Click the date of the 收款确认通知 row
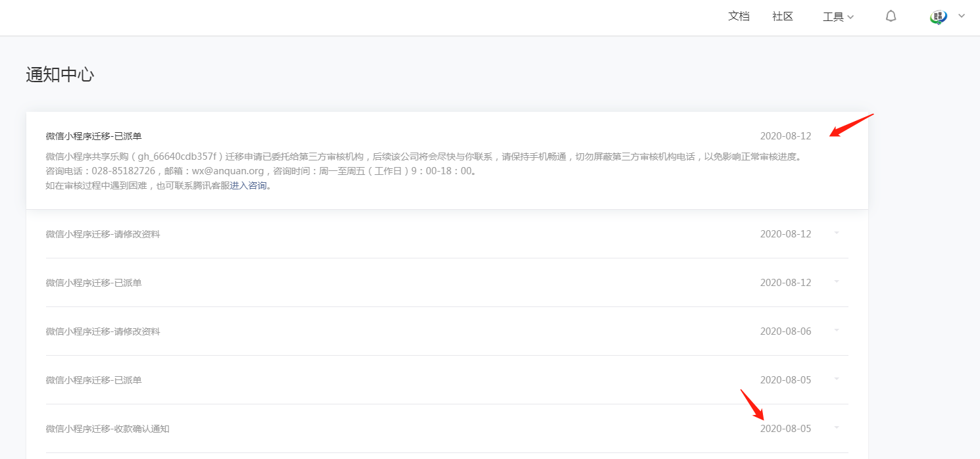980x459 pixels. [785, 429]
